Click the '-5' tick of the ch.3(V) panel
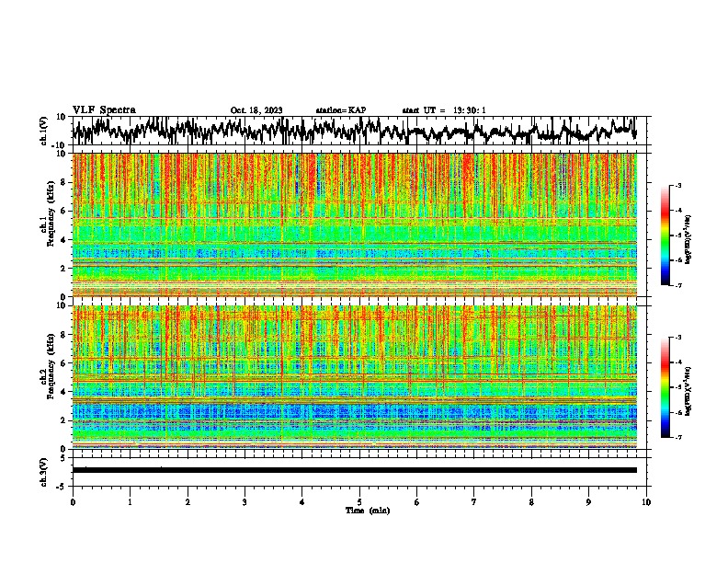The height and width of the screenshot is (563, 728). click(x=63, y=487)
